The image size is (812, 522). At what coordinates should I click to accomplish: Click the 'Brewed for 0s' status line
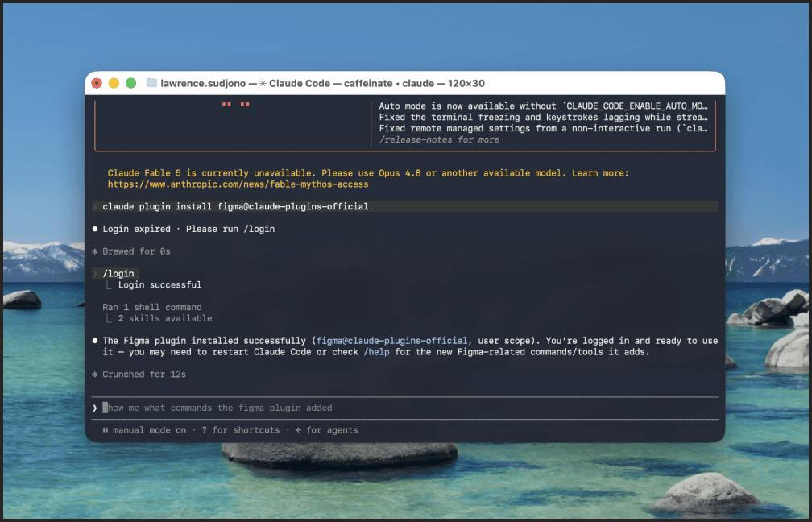coord(136,251)
